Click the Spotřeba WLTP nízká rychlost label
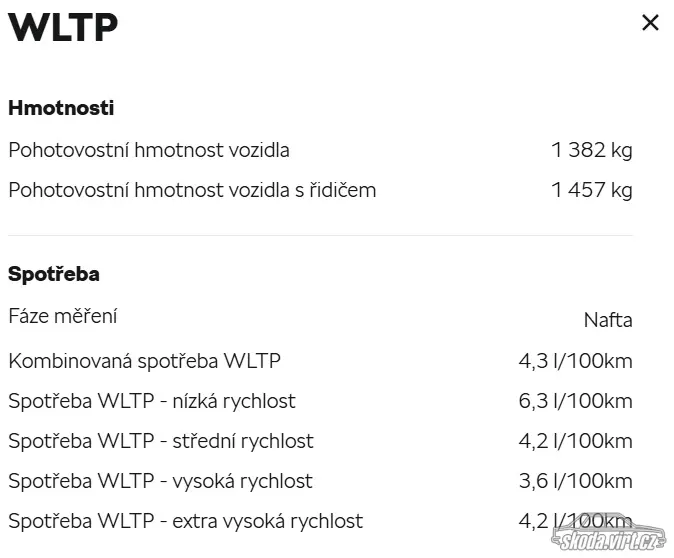Viewport: 674px width, 558px height. point(152,401)
